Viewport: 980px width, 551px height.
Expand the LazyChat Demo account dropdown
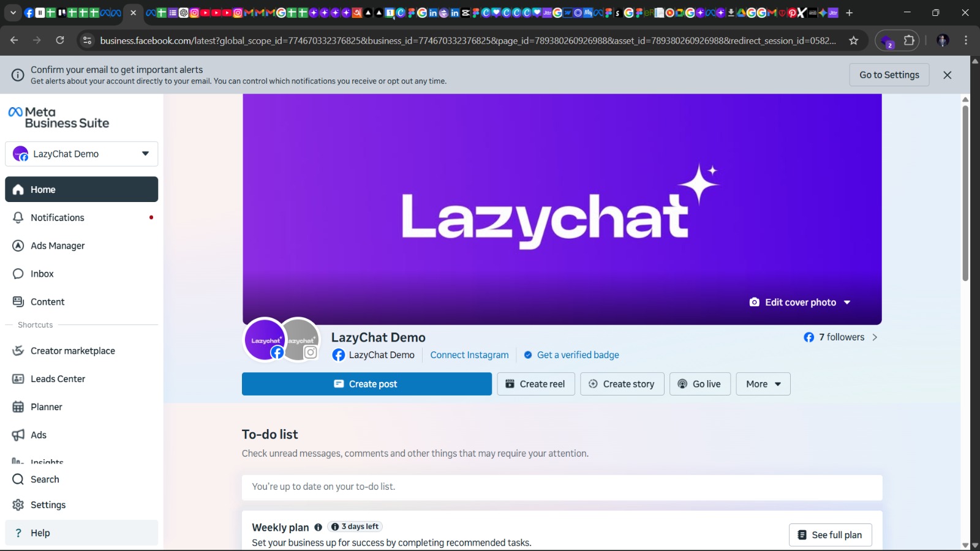tap(145, 154)
